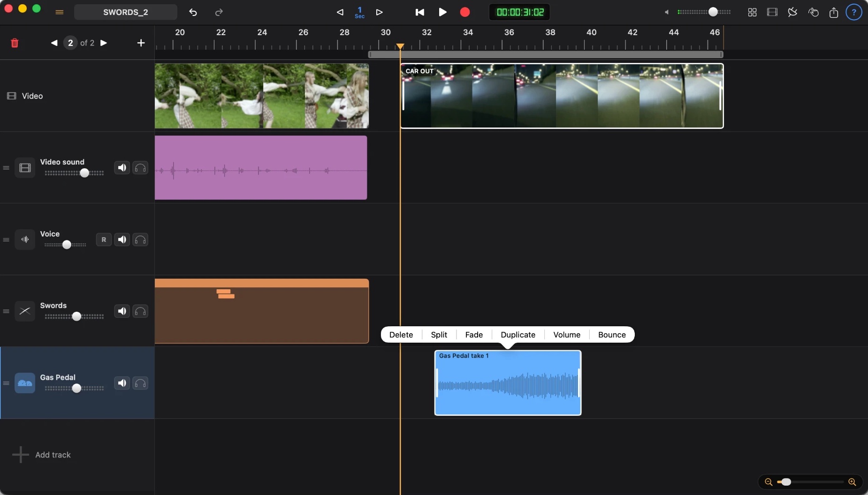Image resolution: width=868 pixels, height=495 pixels.
Task: Go to previous scene arrow
Action: [x=54, y=43]
